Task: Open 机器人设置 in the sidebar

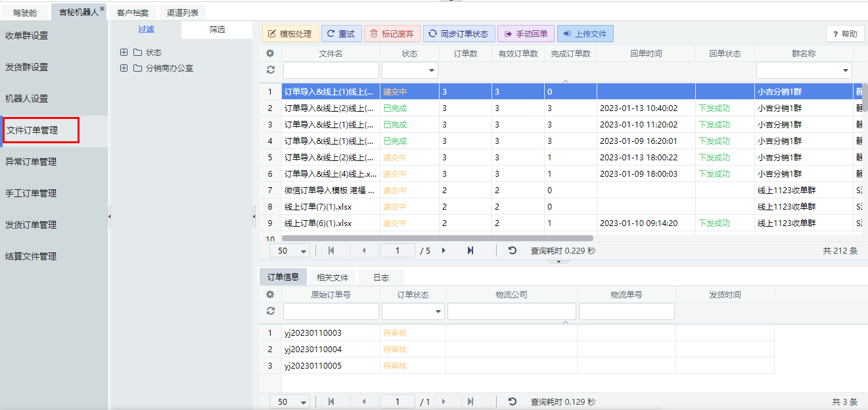Action: [54, 99]
